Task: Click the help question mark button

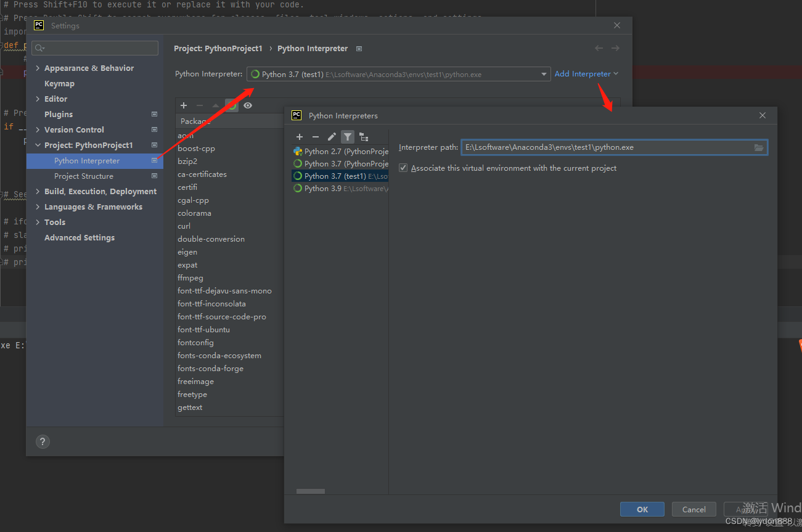Action: 43,441
